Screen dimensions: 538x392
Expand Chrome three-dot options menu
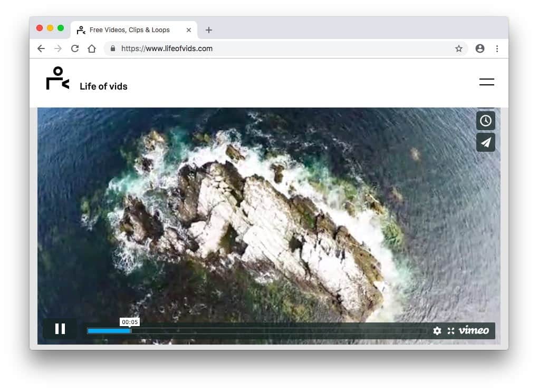point(497,48)
